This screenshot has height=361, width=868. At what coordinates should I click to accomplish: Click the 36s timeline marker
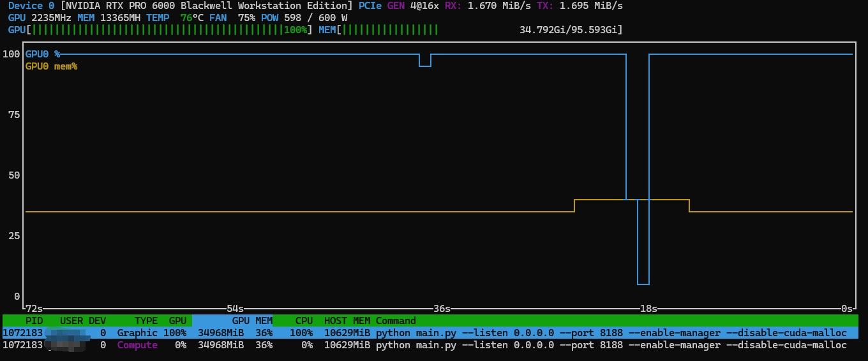pos(442,309)
